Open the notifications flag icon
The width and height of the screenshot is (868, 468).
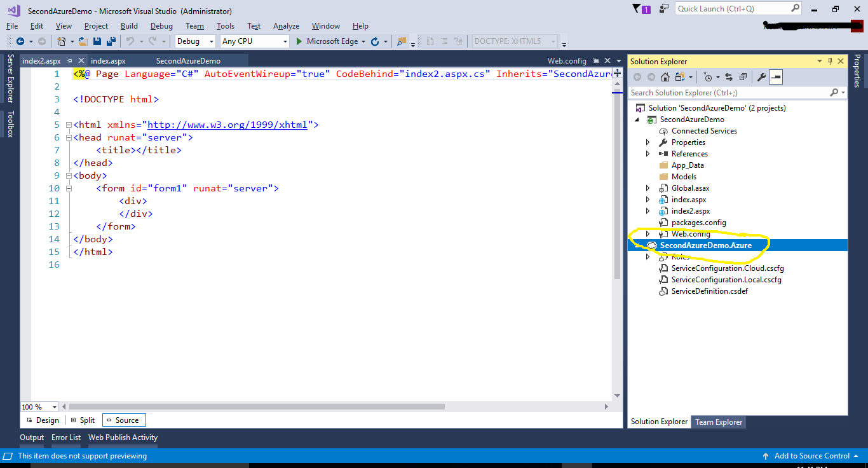[637, 9]
